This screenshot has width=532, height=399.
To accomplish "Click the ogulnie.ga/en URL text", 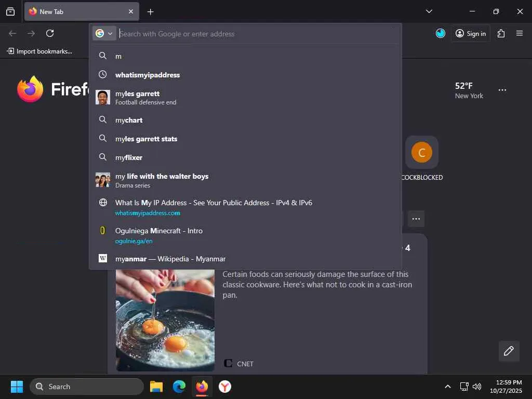I will point(134,241).
